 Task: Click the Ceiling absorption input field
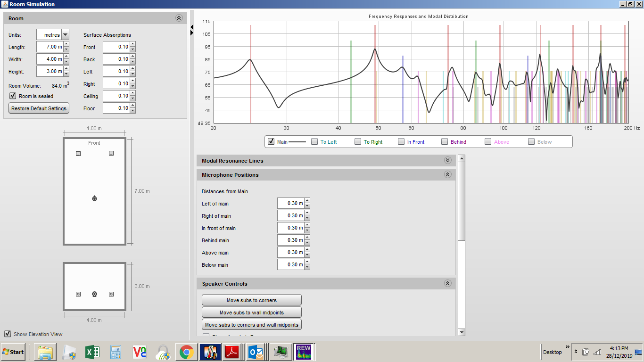(x=116, y=96)
